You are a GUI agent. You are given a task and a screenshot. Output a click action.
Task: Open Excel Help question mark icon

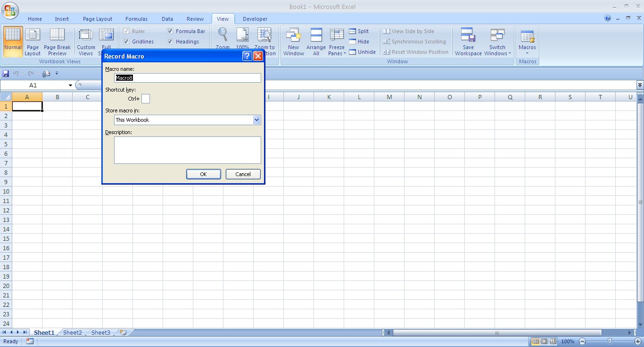(608, 18)
